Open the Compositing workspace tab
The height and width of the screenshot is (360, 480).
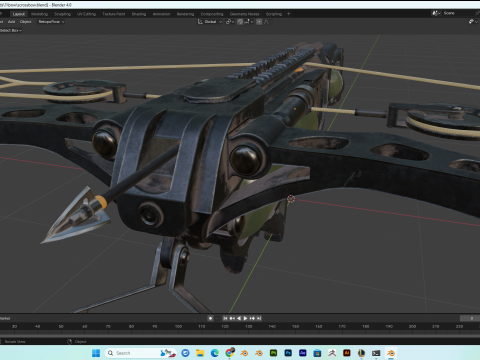212,14
